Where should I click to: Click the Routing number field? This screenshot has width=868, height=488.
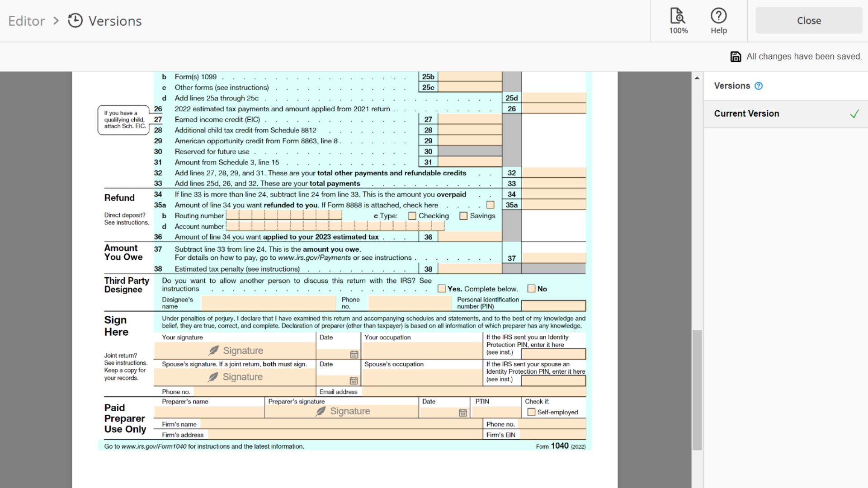(284, 216)
